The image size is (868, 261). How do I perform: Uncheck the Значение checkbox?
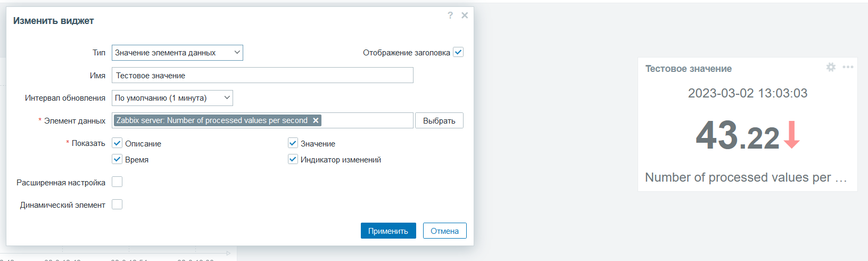pos(293,143)
